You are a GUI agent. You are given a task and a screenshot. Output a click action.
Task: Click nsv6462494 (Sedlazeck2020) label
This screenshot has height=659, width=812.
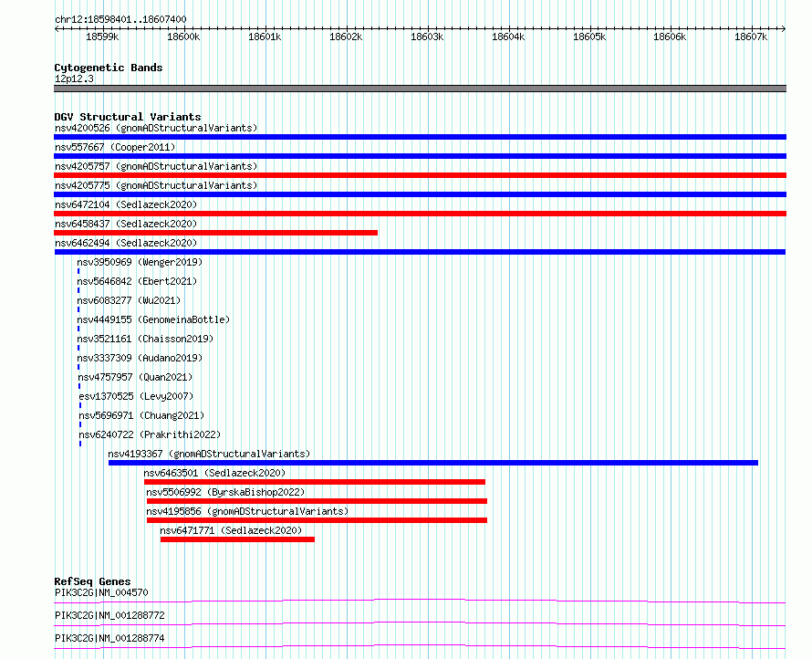click(x=126, y=243)
